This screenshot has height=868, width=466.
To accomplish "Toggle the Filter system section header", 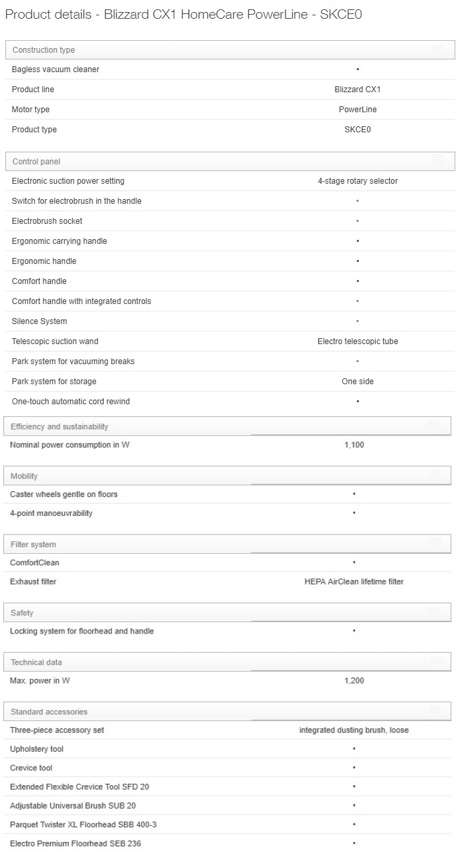I will (227, 545).
